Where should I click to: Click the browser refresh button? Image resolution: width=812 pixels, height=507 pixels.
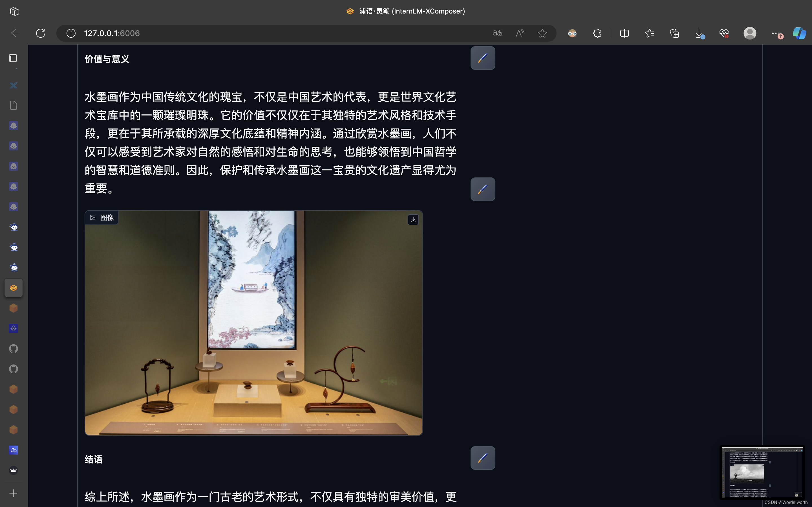click(41, 33)
